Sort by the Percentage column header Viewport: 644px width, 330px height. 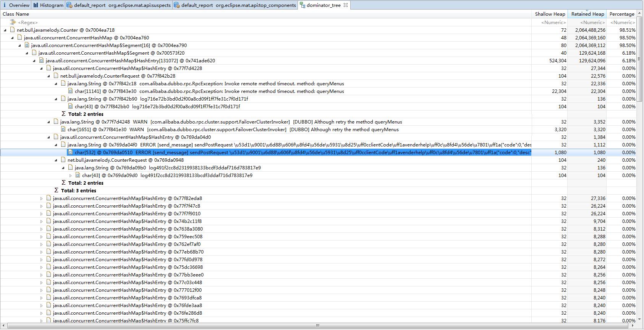pos(621,14)
